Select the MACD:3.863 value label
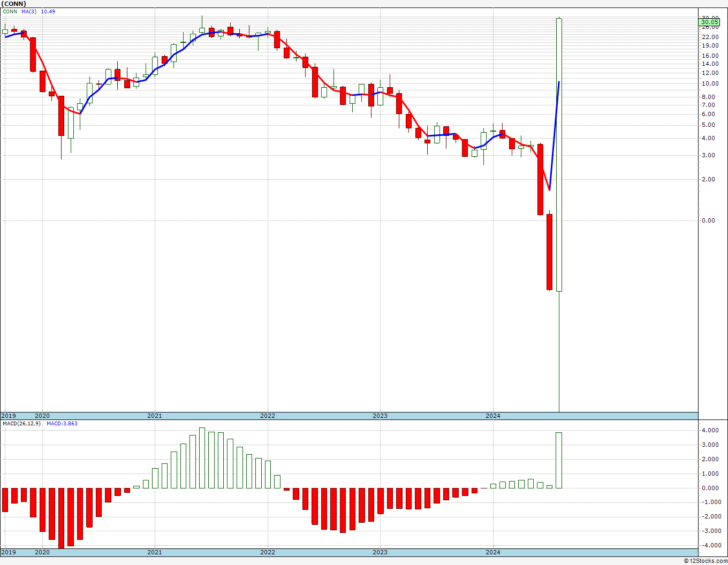Viewport: 728px width, 565px height. (62, 424)
